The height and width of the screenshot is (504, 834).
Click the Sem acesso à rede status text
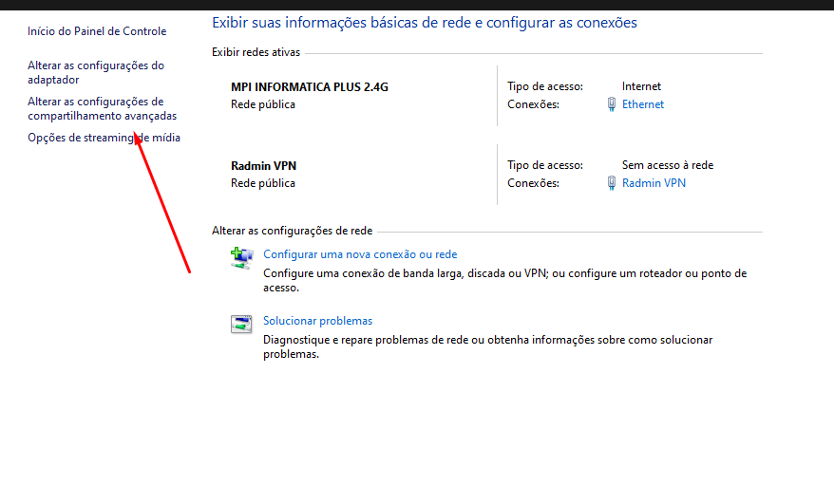click(x=667, y=165)
